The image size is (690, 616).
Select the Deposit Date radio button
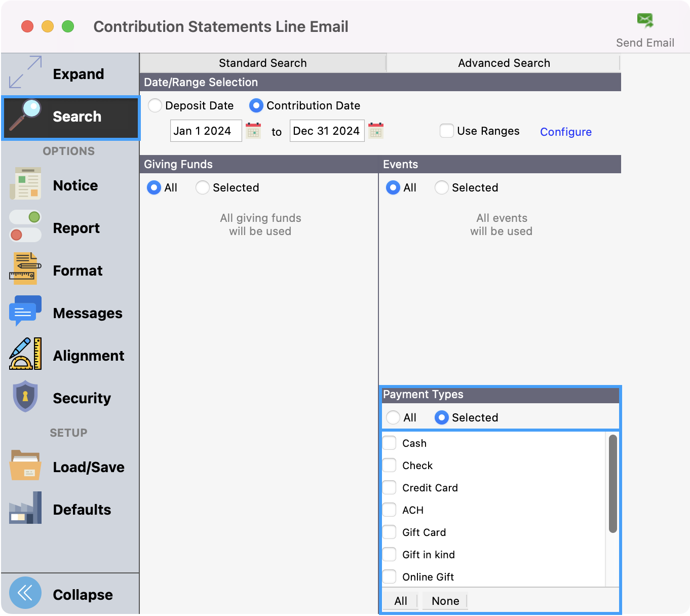pos(155,105)
